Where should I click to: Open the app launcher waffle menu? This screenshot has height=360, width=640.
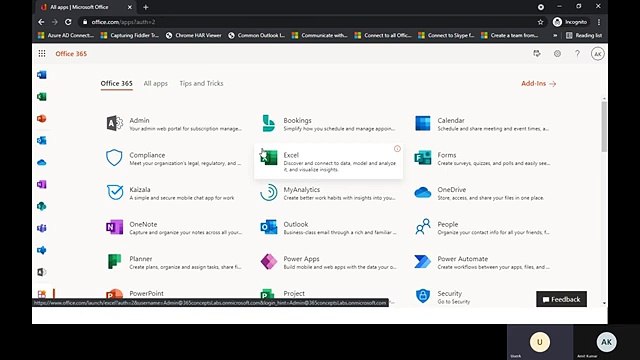pos(42,53)
